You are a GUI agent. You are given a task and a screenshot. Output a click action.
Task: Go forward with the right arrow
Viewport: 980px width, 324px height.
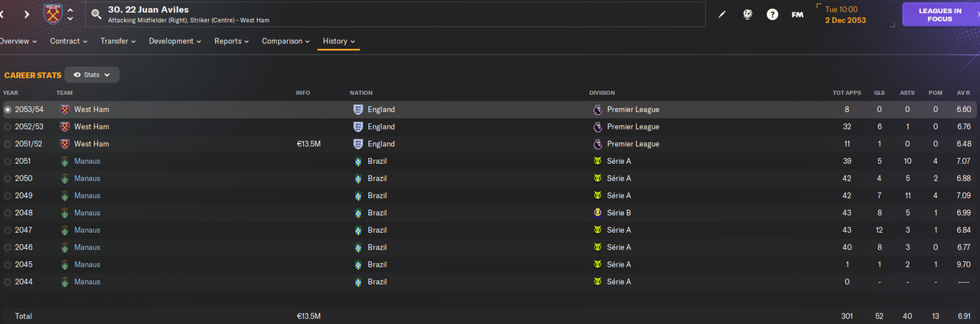[x=27, y=14]
